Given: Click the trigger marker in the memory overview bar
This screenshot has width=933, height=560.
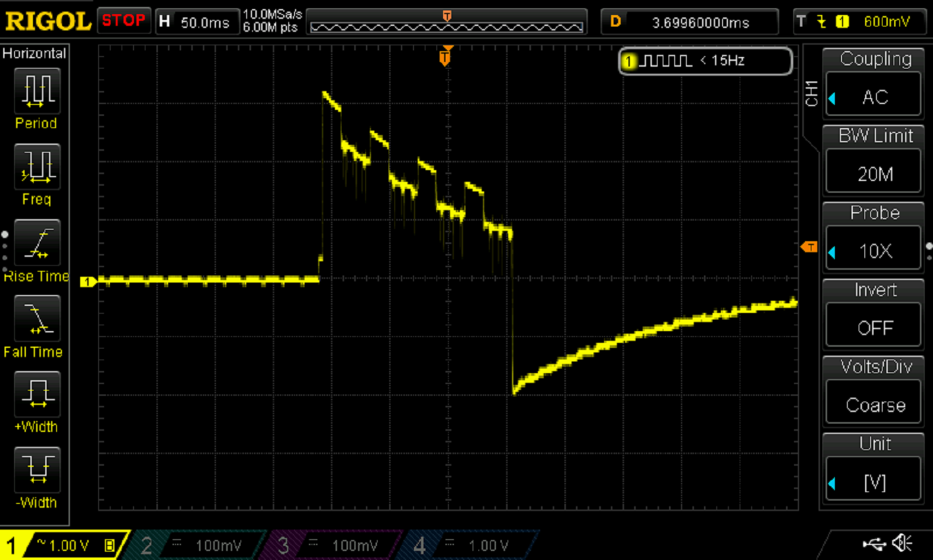Looking at the screenshot, I should coord(447,16).
